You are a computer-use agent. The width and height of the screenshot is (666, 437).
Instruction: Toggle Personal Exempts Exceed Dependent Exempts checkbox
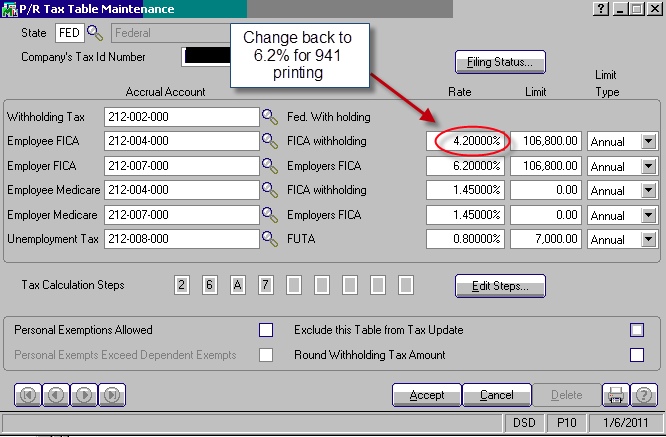266,355
